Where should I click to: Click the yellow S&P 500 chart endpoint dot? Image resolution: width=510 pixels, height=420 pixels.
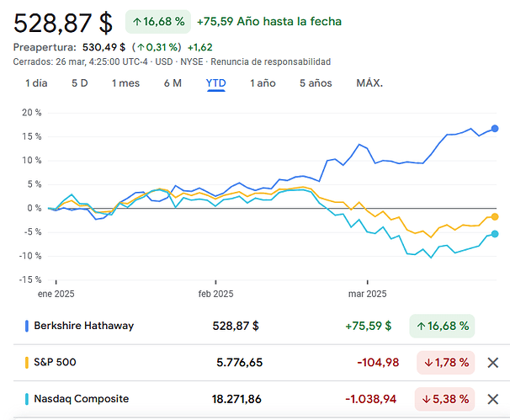coord(495,217)
